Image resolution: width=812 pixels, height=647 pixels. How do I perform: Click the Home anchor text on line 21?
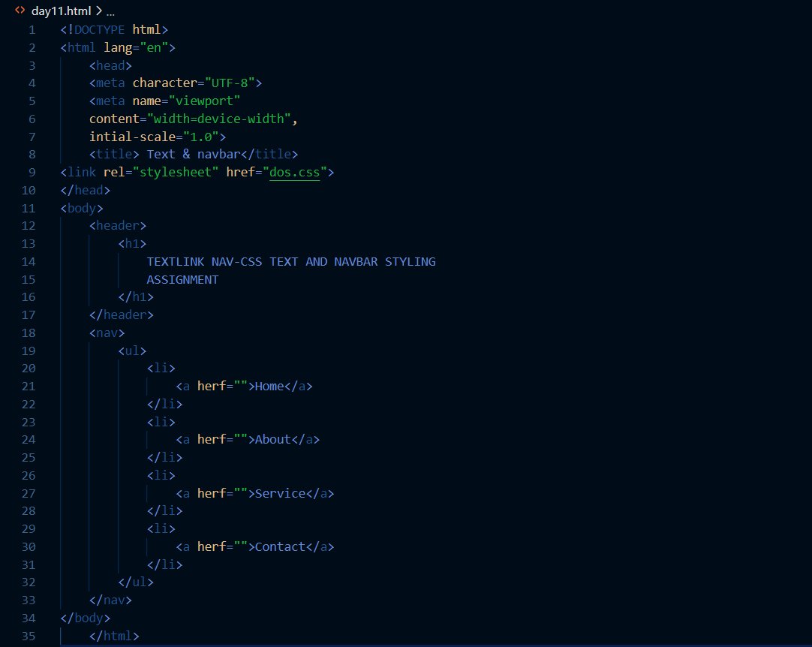point(269,387)
